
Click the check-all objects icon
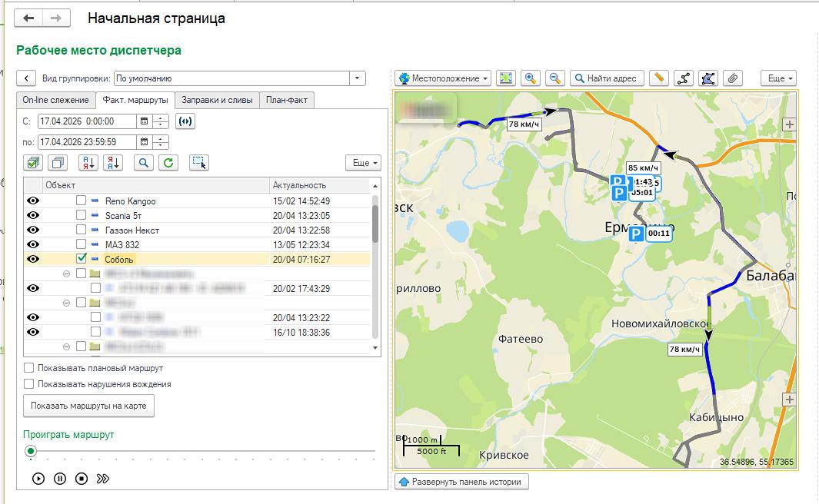tap(33, 162)
